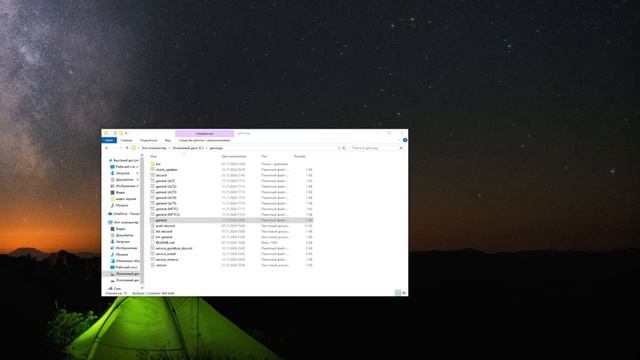
Task: Select the general (МГТС) file icon
Action: (x=153, y=209)
